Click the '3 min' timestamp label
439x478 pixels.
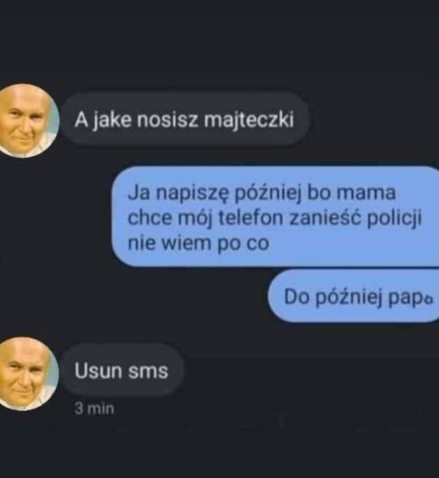click(94, 409)
